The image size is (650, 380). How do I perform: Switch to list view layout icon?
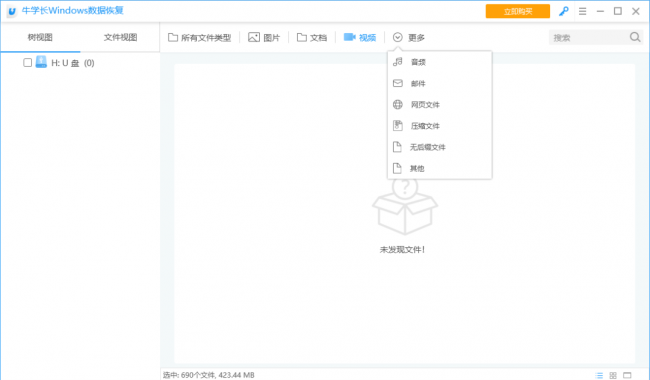coord(599,375)
